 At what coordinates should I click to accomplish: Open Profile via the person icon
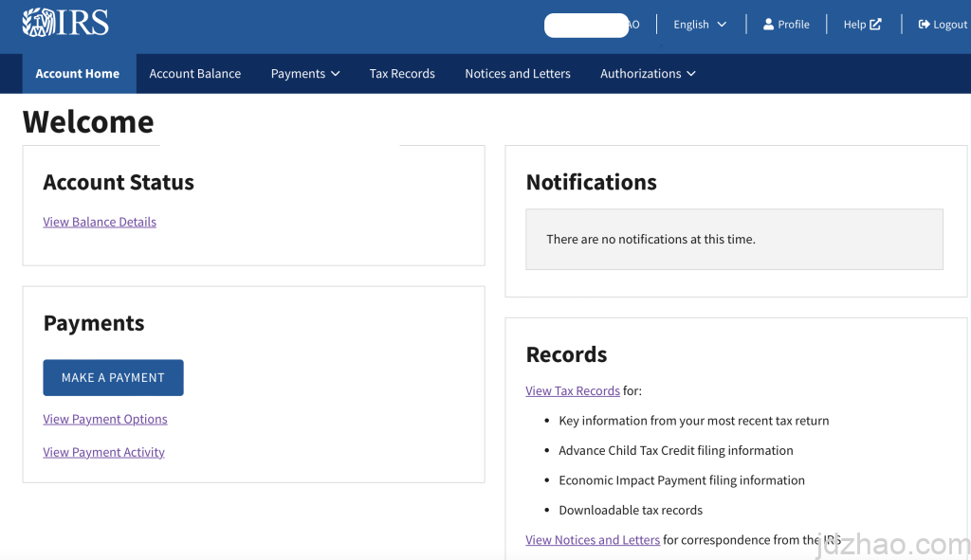(768, 25)
